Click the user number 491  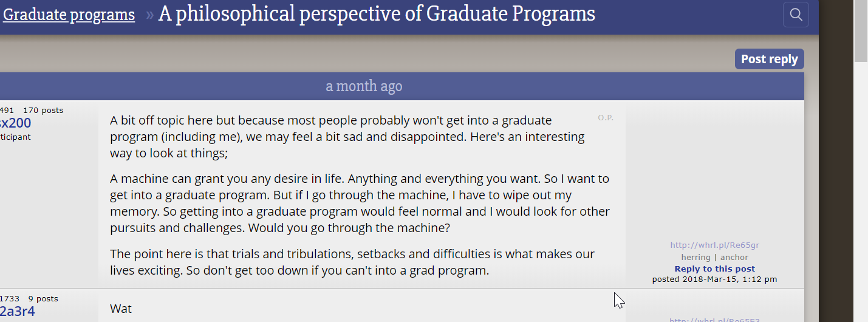pos(7,110)
